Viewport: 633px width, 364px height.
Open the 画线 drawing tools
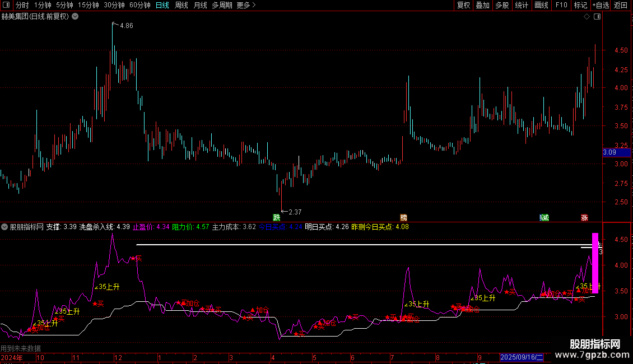541,6
